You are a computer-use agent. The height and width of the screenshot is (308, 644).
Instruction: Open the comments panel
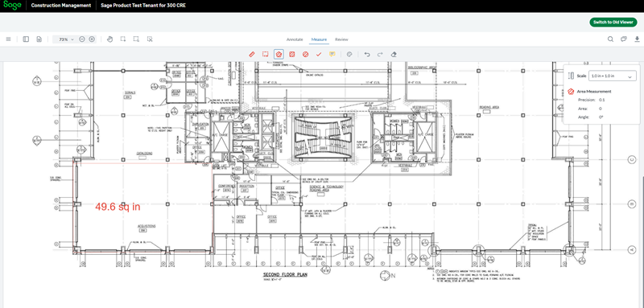624,39
